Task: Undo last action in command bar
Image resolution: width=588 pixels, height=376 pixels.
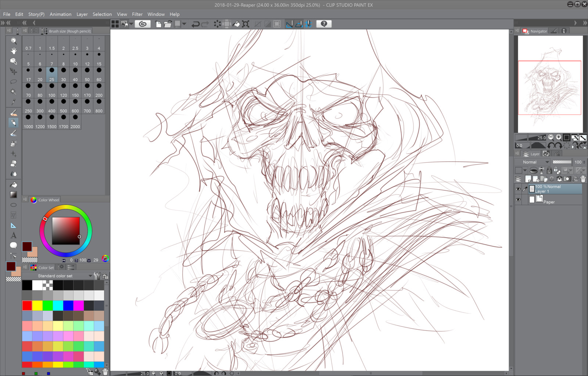Action: coord(196,24)
